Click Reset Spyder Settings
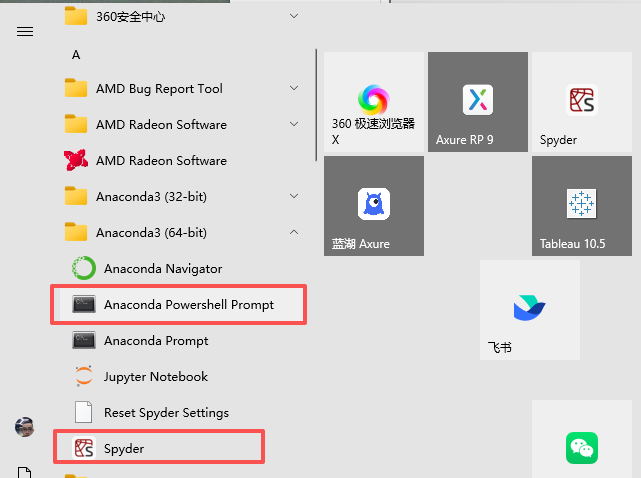 click(166, 413)
